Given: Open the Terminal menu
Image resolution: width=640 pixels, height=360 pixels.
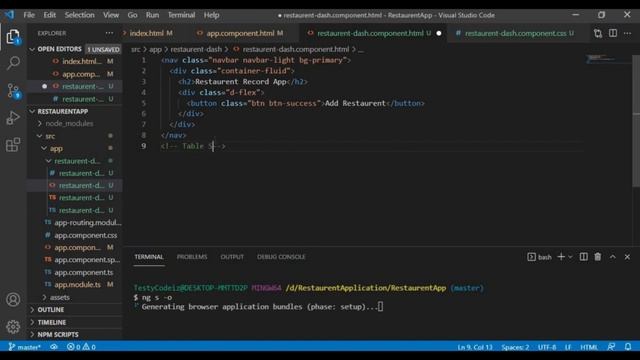Looking at the screenshot, I should click(x=181, y=15).
